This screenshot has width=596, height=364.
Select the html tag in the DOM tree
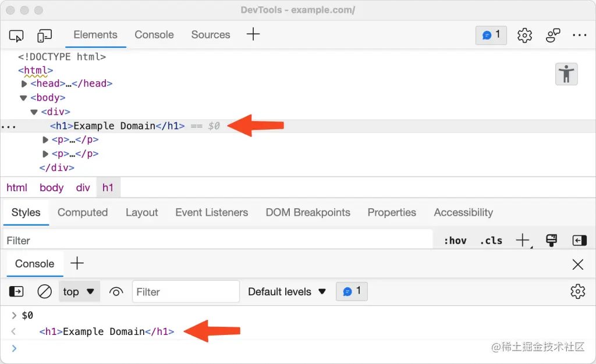point(36,70)
